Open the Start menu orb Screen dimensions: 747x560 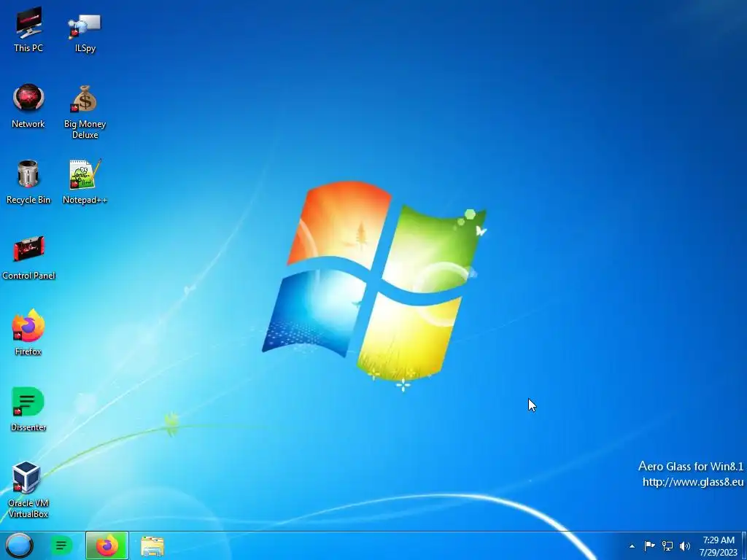pyautogui.click(x=20, y=545)
